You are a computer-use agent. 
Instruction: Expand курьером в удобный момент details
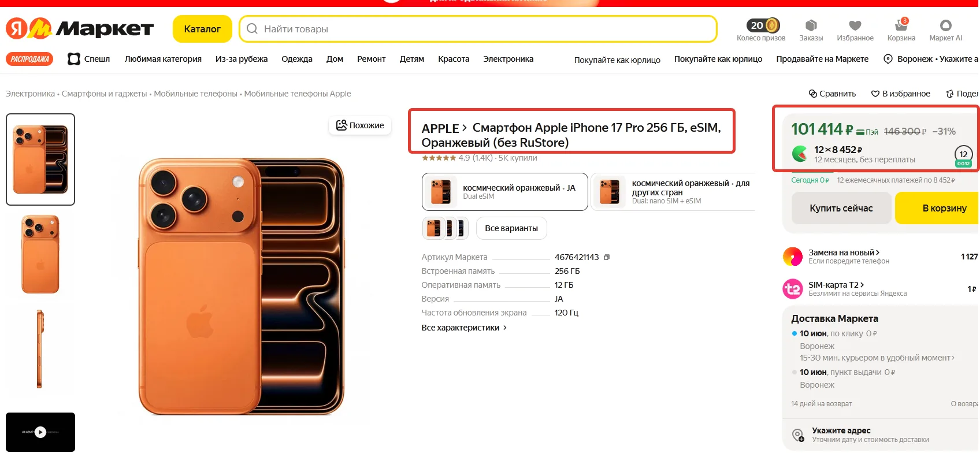coord(877,358)
